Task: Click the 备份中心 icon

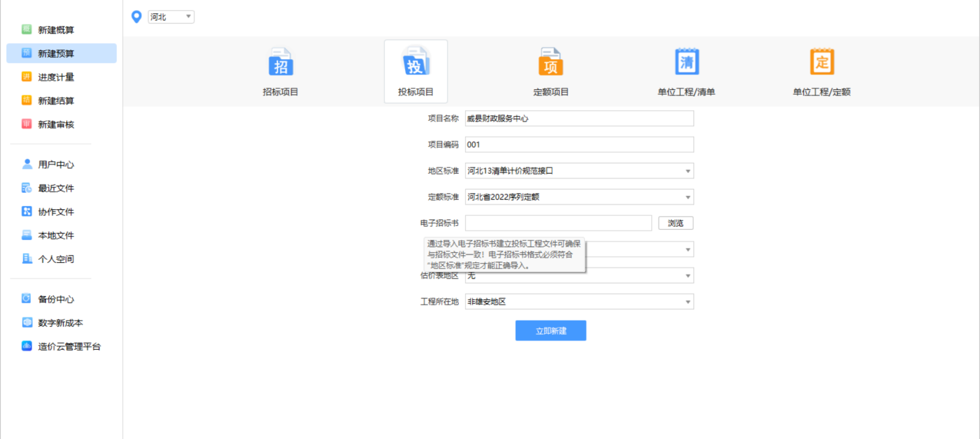Action: [x=27, y=298]
